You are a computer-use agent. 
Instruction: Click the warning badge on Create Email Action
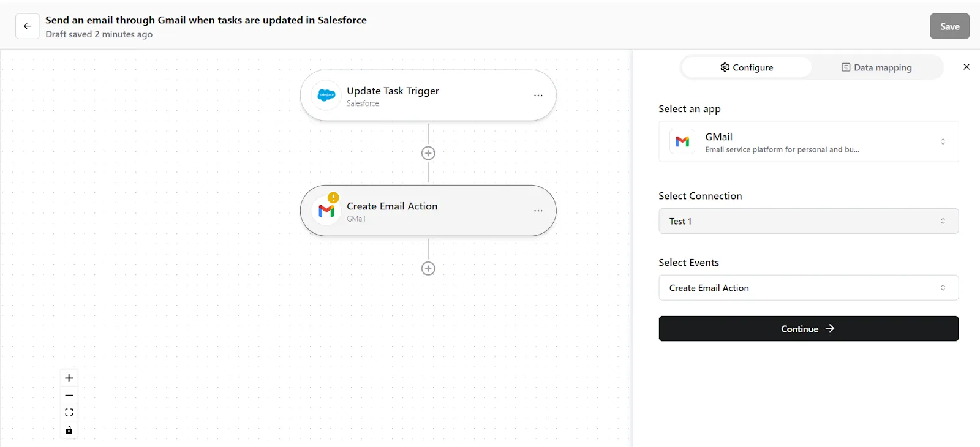click(x=333, y=198)
